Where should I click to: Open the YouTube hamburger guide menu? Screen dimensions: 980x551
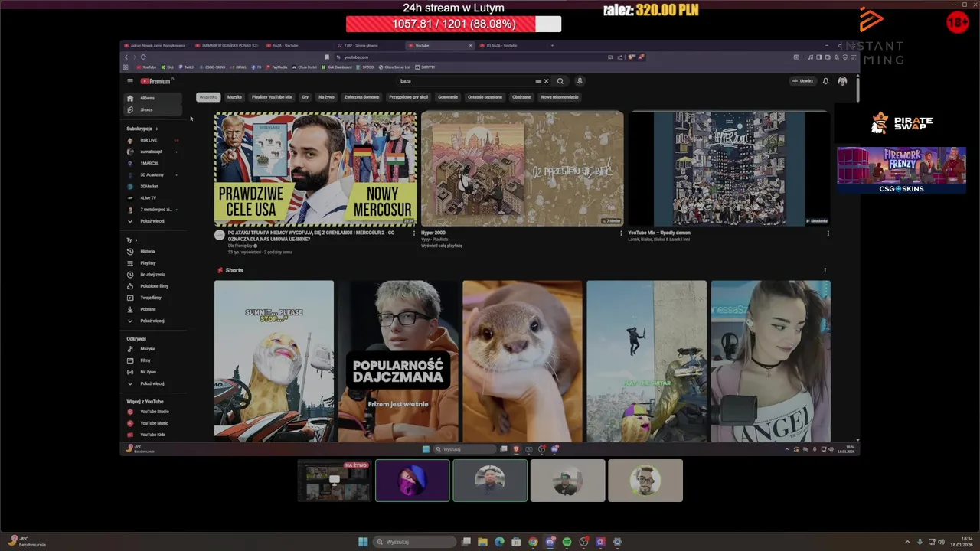tap(130, 81)
